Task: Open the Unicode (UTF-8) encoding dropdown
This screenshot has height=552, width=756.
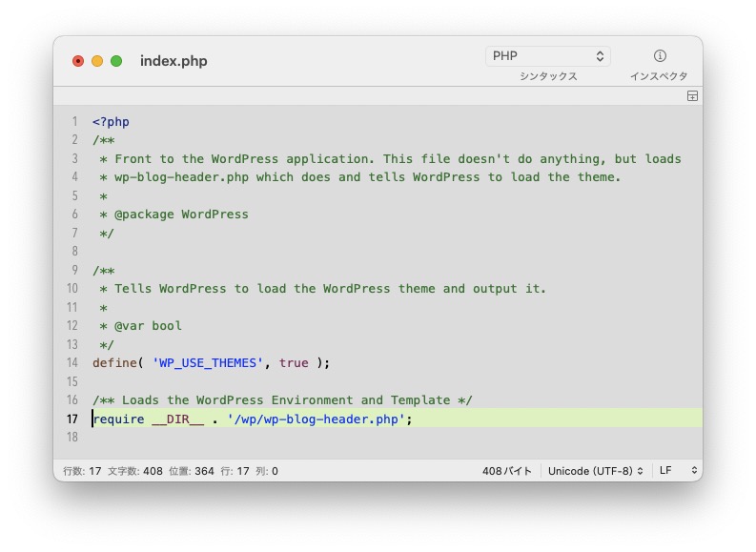Action: (x=596, y=471)
